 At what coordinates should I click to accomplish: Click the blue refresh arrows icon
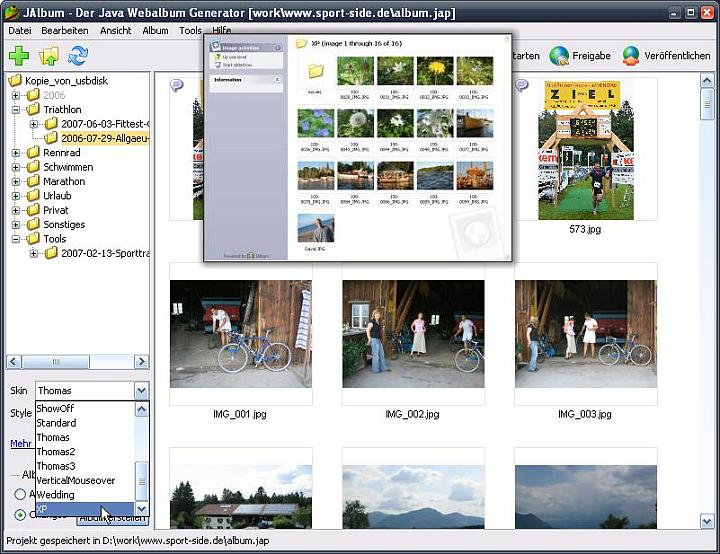pos(78,56)
